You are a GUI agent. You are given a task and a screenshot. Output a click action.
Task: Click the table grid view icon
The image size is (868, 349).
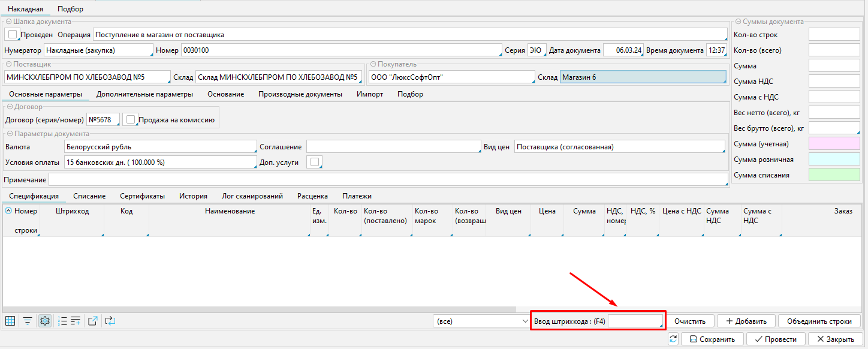(x=10, y=321)
